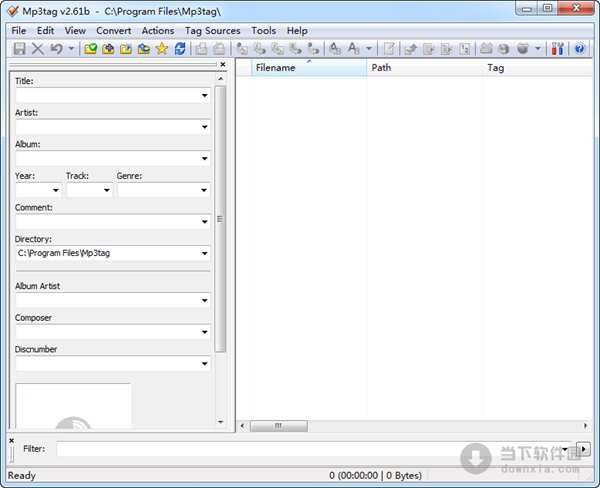Expand the Year field dropdown
This screenshot has height=488, width=600.
pos(56,190)
